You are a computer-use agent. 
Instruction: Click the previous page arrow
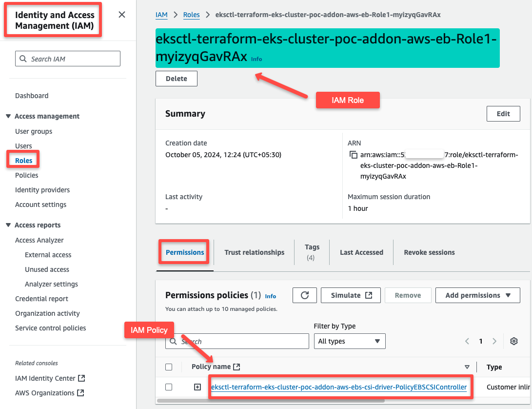pos(467,341)
